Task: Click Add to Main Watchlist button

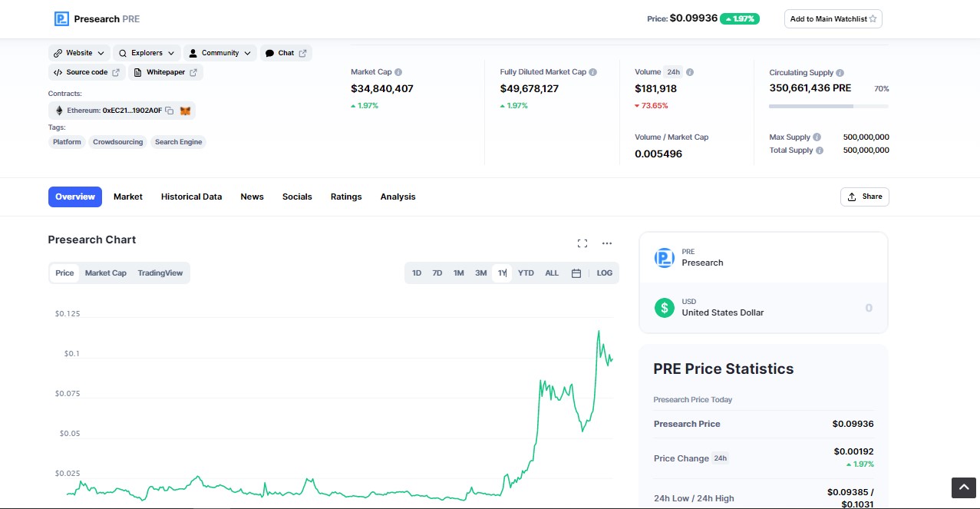Action: 833,18
